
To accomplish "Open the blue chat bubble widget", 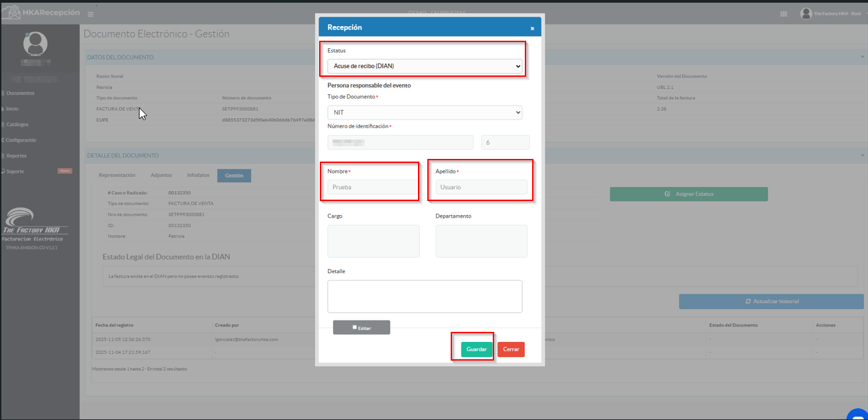I will (857, 413).
